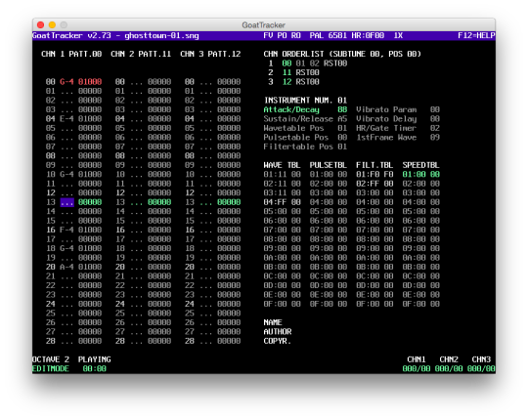Click speed table row 01:00 00

420,174
